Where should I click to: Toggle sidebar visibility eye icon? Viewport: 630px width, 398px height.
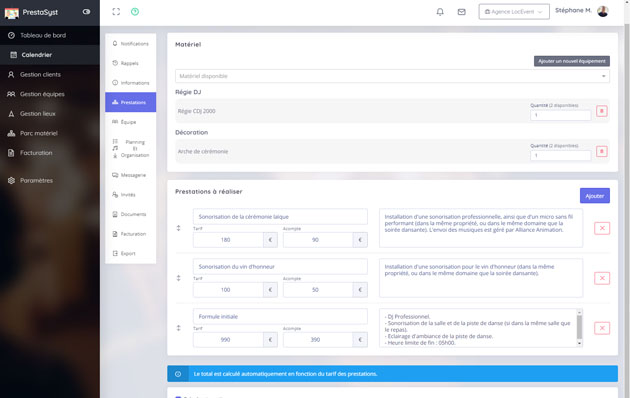(86, 12)
